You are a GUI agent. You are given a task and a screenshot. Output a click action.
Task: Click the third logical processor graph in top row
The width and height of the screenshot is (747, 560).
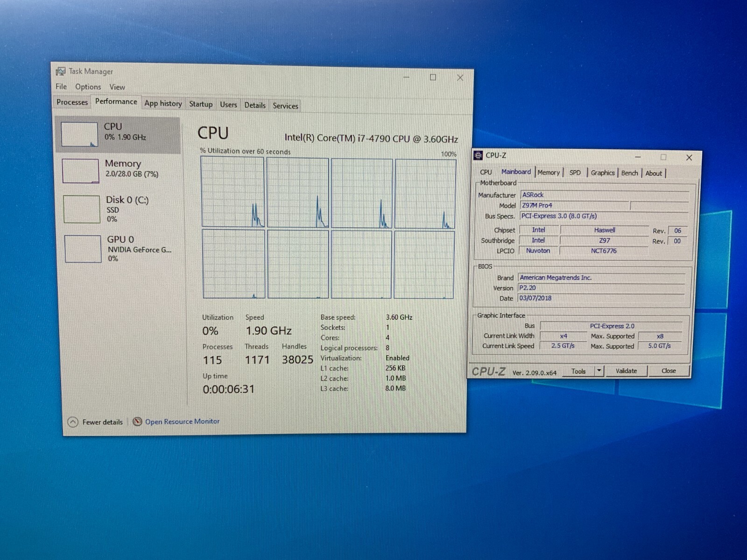(362, 193)
